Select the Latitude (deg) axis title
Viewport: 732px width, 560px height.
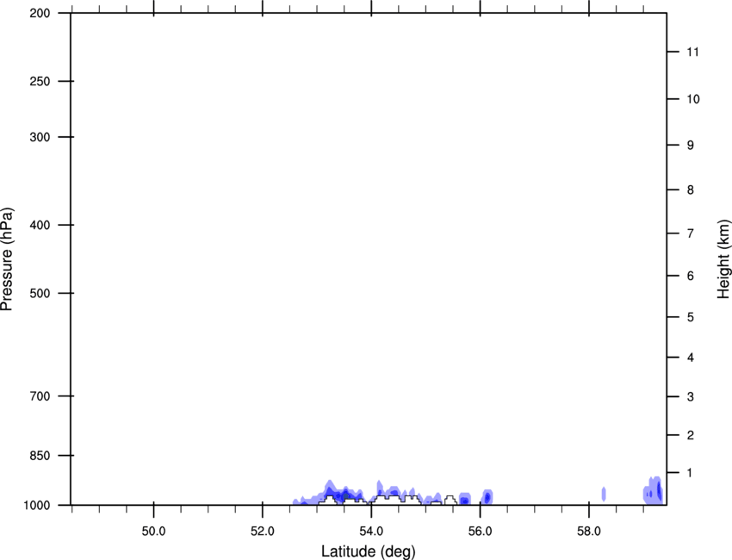(x=368, y=551)
